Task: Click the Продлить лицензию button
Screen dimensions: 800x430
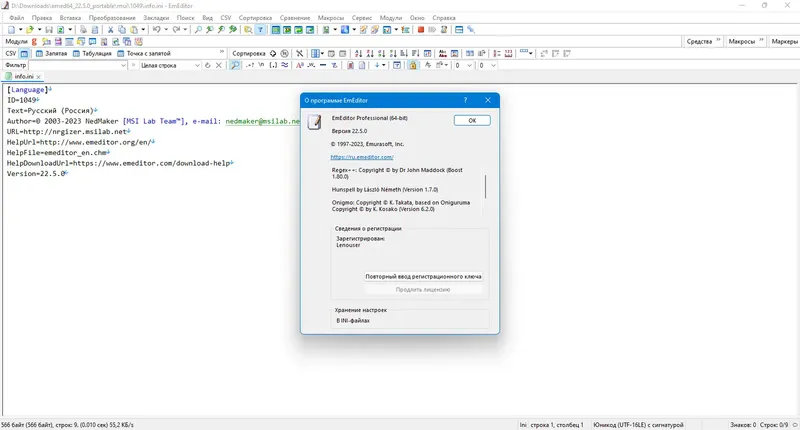Action: tap(423, 290)
